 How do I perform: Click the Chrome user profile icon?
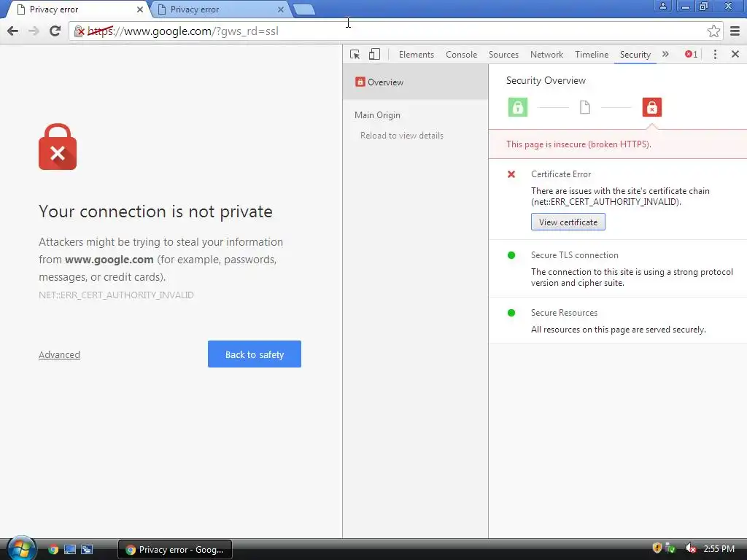pos(662,6)
